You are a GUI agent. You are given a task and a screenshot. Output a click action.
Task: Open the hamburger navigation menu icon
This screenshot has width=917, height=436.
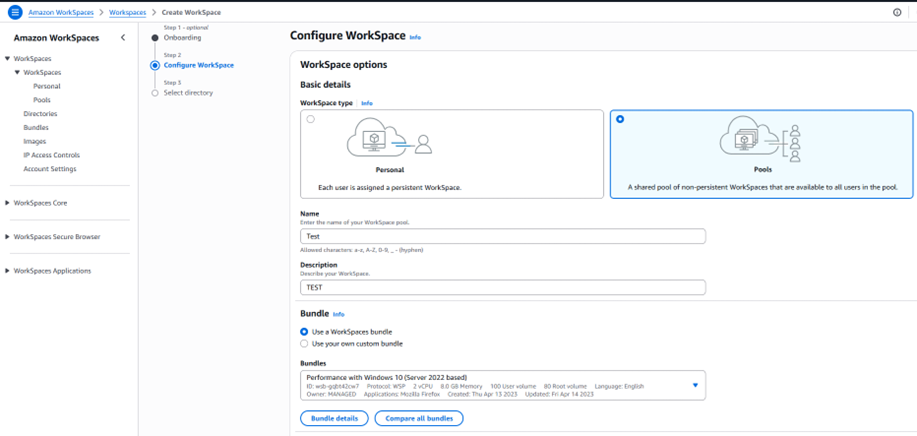[15, 12]
